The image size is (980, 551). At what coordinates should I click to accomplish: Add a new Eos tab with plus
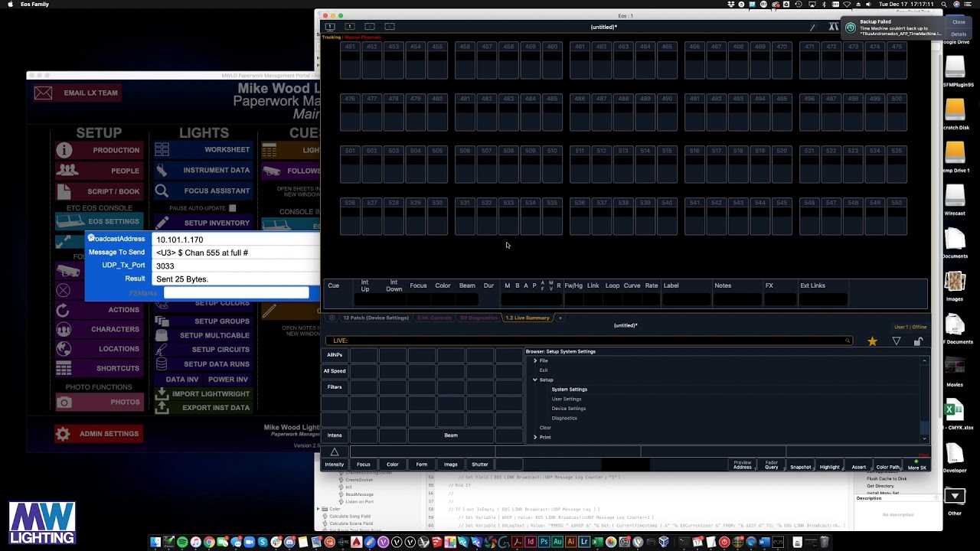tap(560, 318)
